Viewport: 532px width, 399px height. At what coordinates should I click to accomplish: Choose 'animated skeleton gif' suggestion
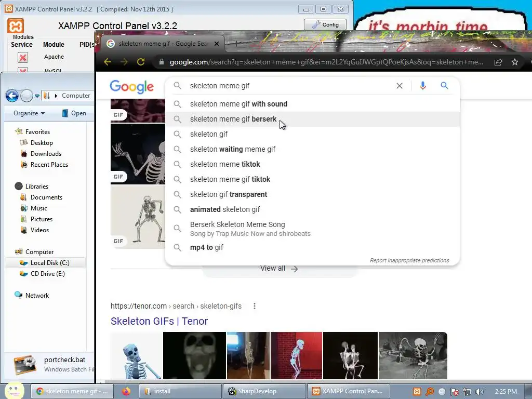(312, 209)
